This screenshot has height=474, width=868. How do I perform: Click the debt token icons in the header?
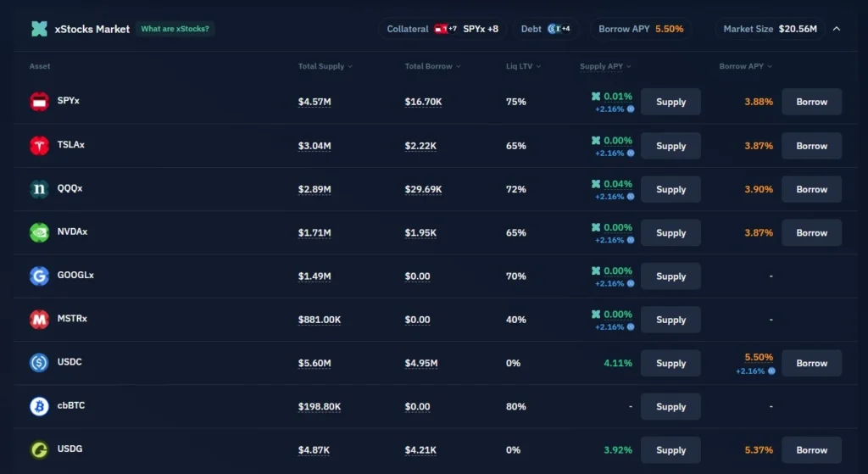coord(559,29)
